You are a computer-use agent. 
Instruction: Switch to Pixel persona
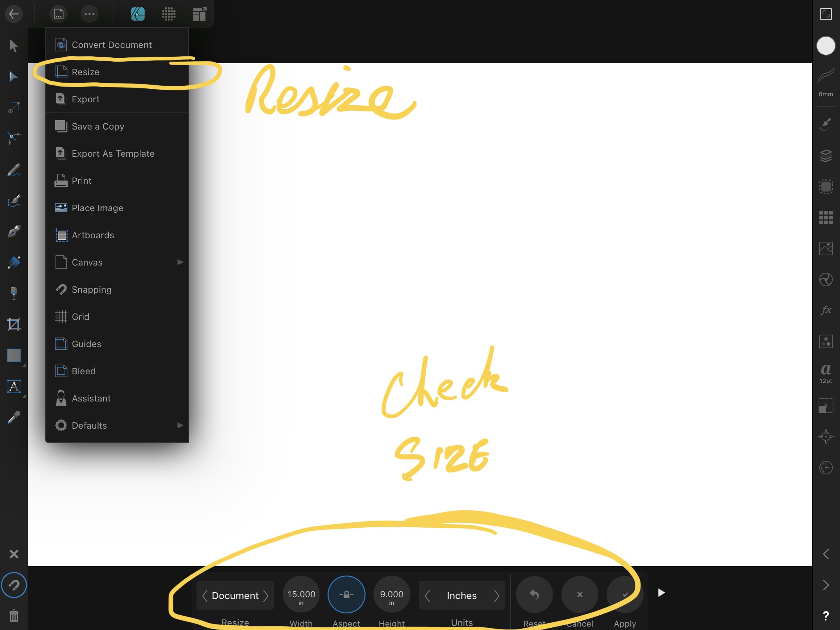(168, 14)
